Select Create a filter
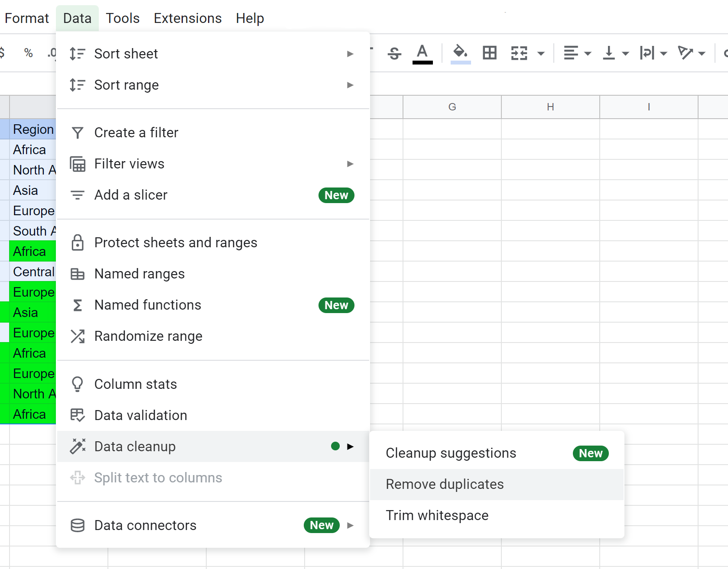 [x=136, y=133]
